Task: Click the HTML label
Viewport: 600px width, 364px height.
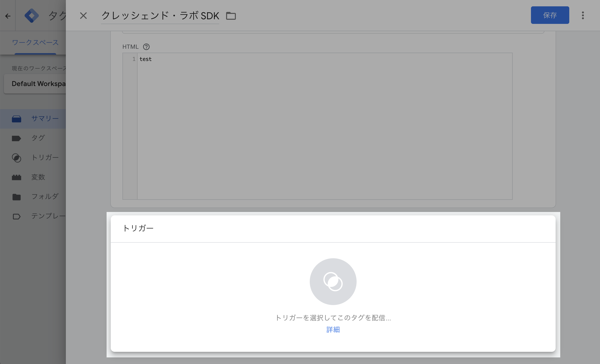Action: [x=130, y=47]
